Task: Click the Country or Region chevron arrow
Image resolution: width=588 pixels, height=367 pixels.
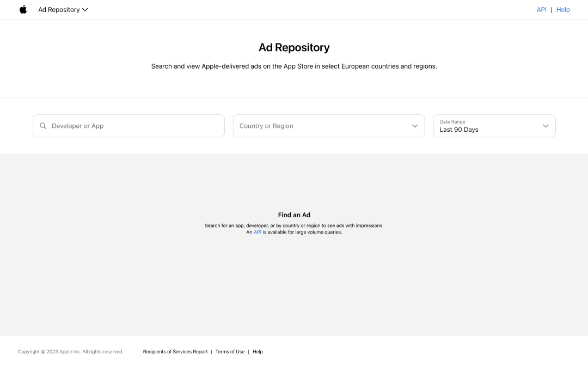Action: [x=415, y=126]
